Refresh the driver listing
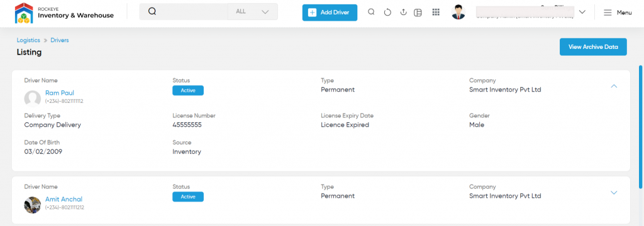644x226 pixels. [x=387, y=13]
